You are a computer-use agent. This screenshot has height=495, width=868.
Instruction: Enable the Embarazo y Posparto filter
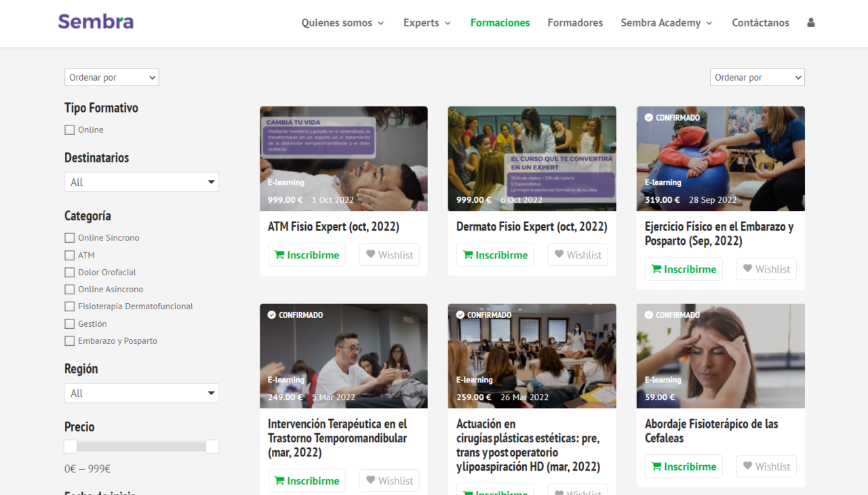(69, 340)
